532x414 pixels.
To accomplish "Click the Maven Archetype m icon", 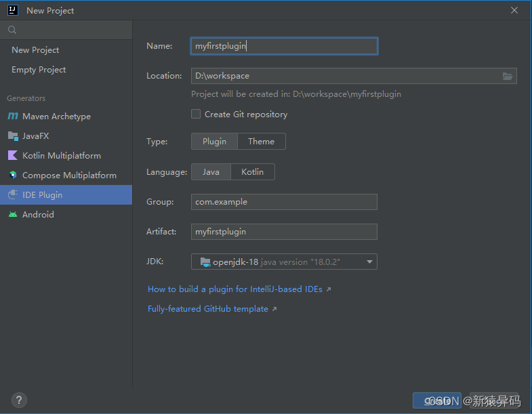I will tap(13, 116).
